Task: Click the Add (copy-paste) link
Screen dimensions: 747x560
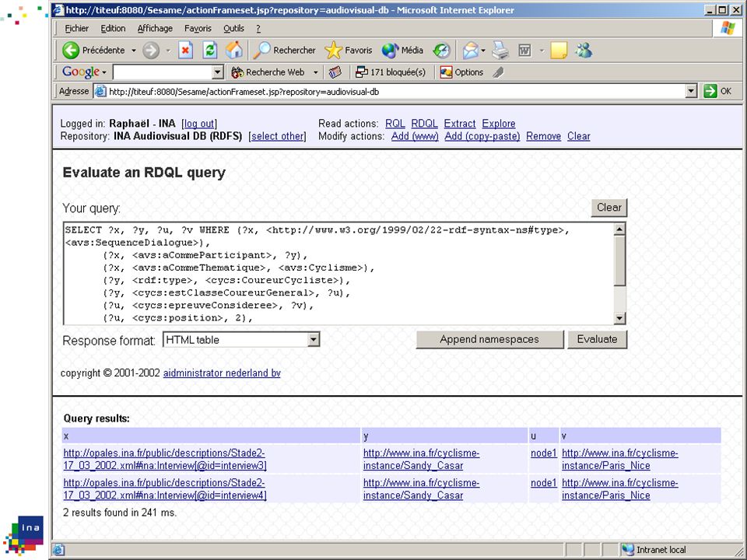Action: point(482,136)
